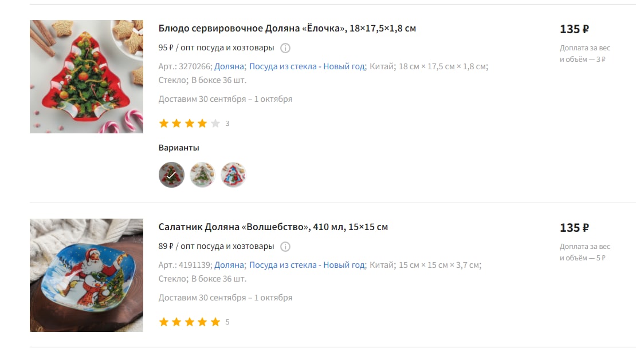Open the review count '3' next to the stars

click(227, 124)
